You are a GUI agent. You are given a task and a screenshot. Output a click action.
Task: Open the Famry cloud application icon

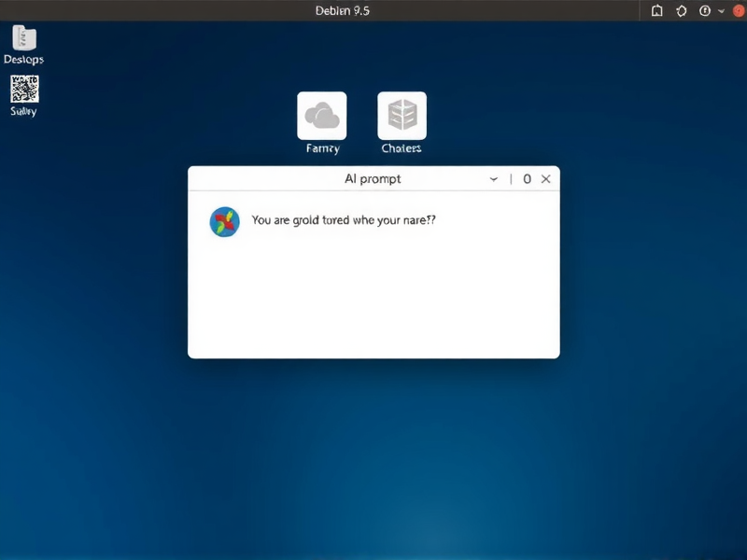click(321, 117)
